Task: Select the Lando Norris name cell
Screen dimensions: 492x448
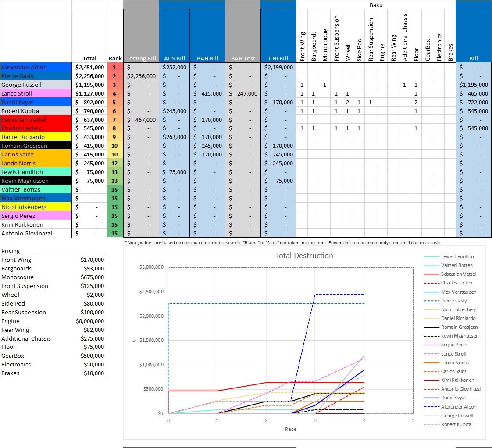Action: pos(36,163)
